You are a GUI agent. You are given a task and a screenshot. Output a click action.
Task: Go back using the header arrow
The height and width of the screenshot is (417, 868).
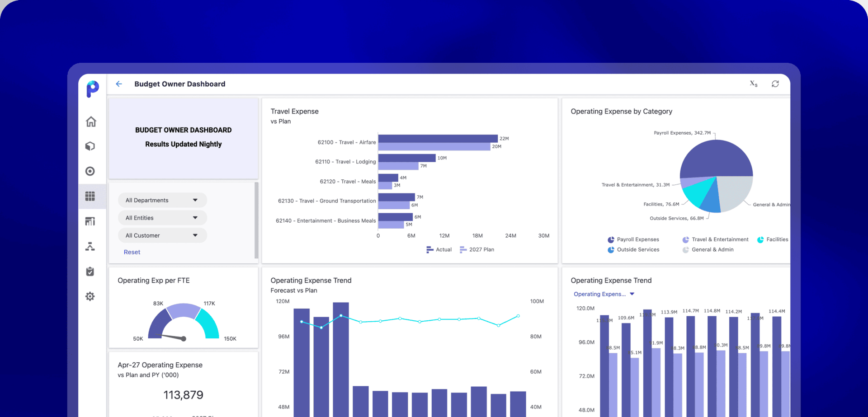tap(119, 84)
